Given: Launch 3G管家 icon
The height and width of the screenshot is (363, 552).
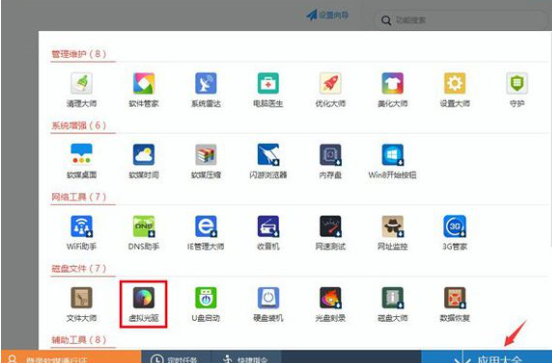Looking at the screenshot, I should [x=455, y=226].
